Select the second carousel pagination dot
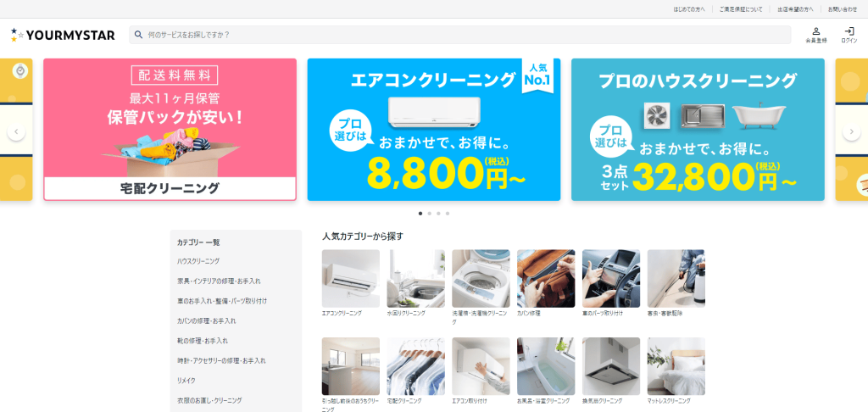The width and height of the screenshot is (868, 412). point(430,213)
